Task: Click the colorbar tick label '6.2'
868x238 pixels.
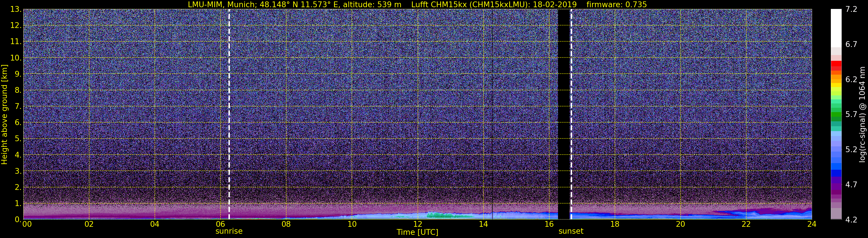Action: 851,79
